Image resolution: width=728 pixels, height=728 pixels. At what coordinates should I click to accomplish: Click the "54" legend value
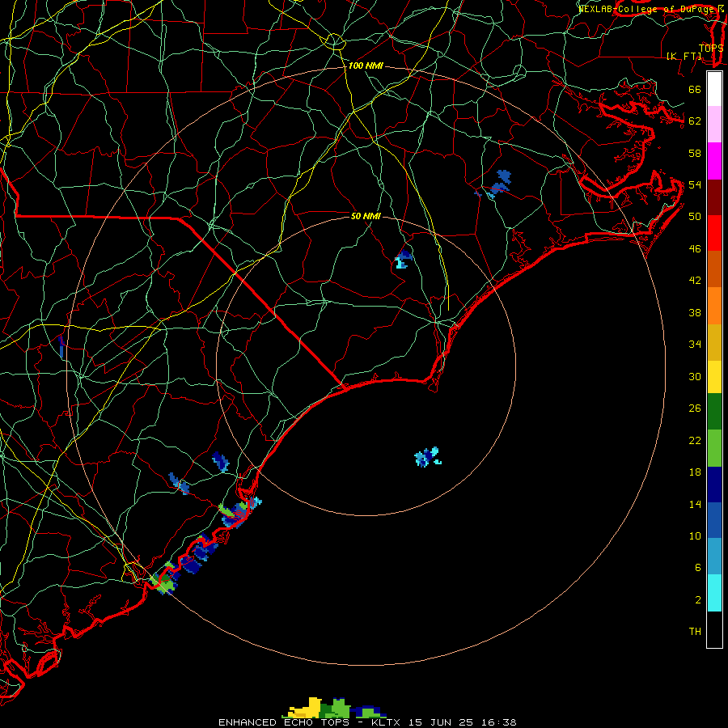pos(695,184)
